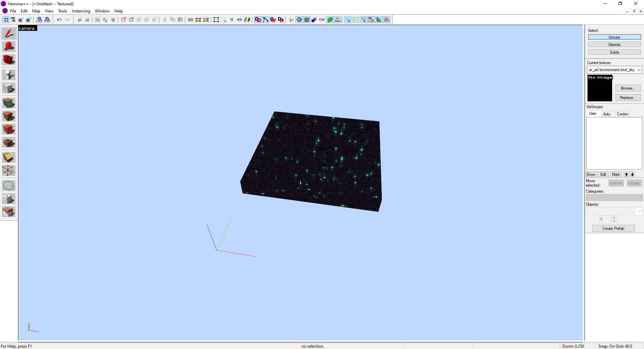Open the current texture dropdown

[639, 70]
